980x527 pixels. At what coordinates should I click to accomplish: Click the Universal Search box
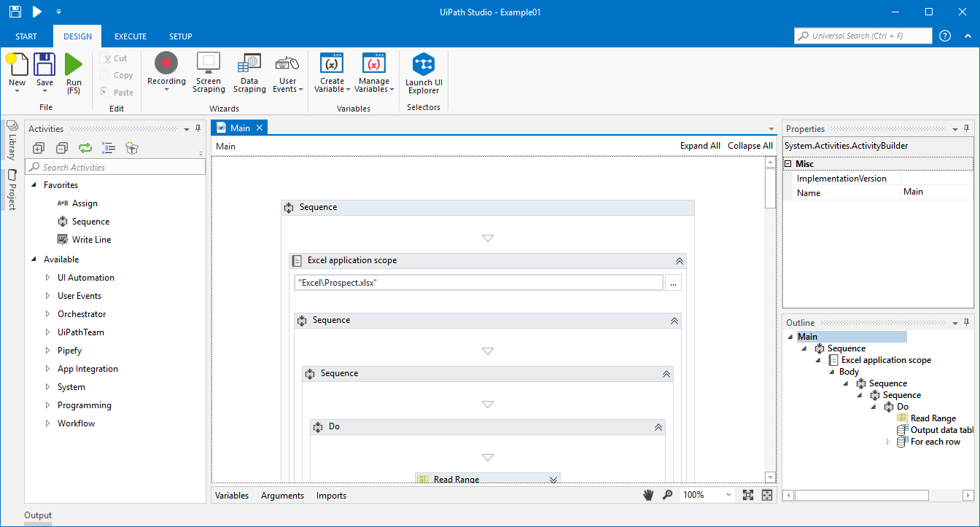point(863,36)
